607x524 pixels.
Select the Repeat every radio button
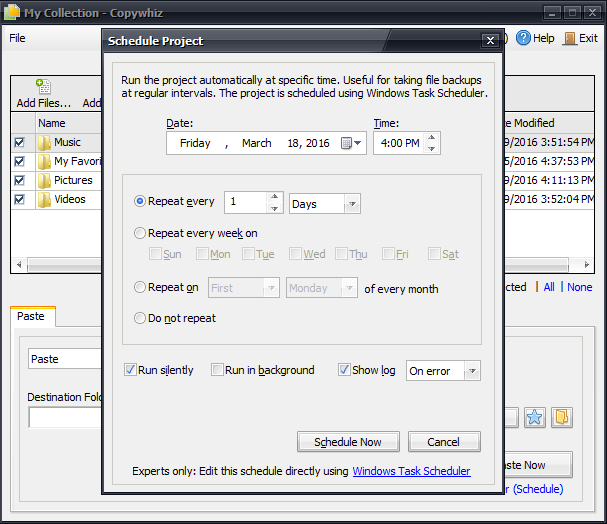click(140, 201)
